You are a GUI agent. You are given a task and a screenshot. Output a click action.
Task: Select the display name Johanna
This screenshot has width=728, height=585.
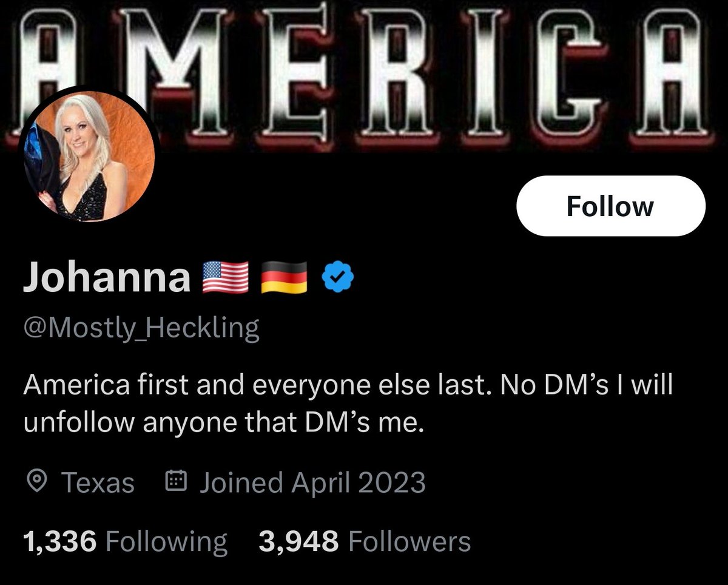(107, 279)
